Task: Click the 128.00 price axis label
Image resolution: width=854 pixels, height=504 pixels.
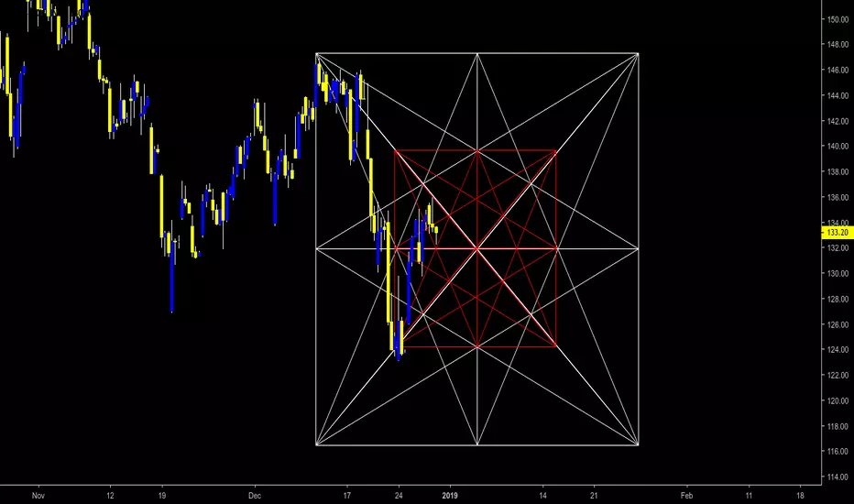Action: [x=838, y=299]
